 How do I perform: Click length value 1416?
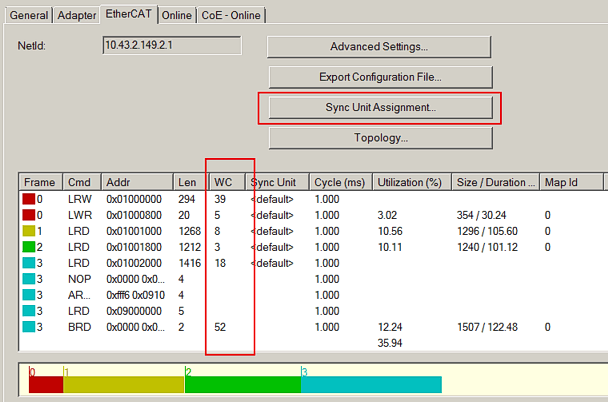190,263
